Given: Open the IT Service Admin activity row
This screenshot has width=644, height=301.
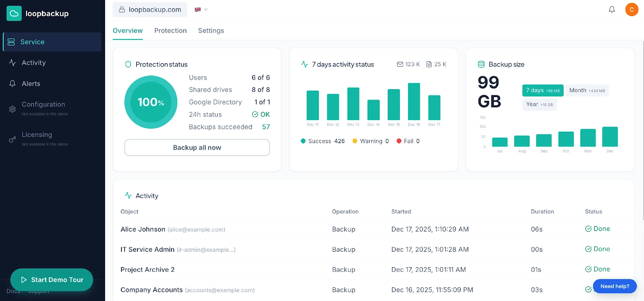Looking at the screenshot, I should coord(374,249).
